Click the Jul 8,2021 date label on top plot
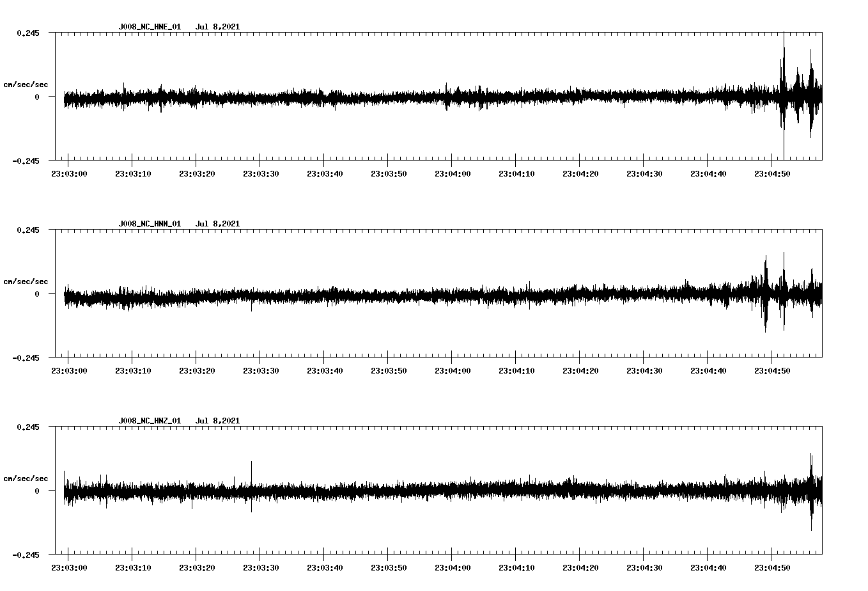 pyautogui.click(x=217, y=27)
